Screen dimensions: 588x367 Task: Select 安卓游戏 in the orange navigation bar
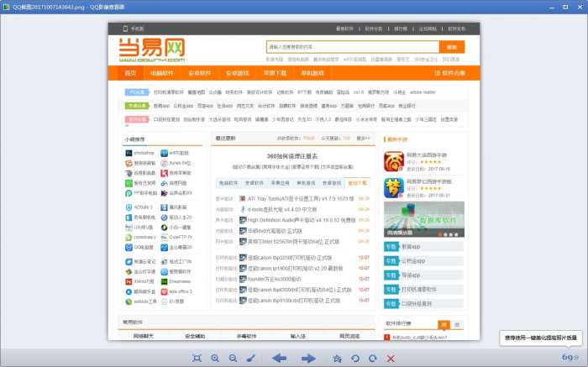point(237,73)
